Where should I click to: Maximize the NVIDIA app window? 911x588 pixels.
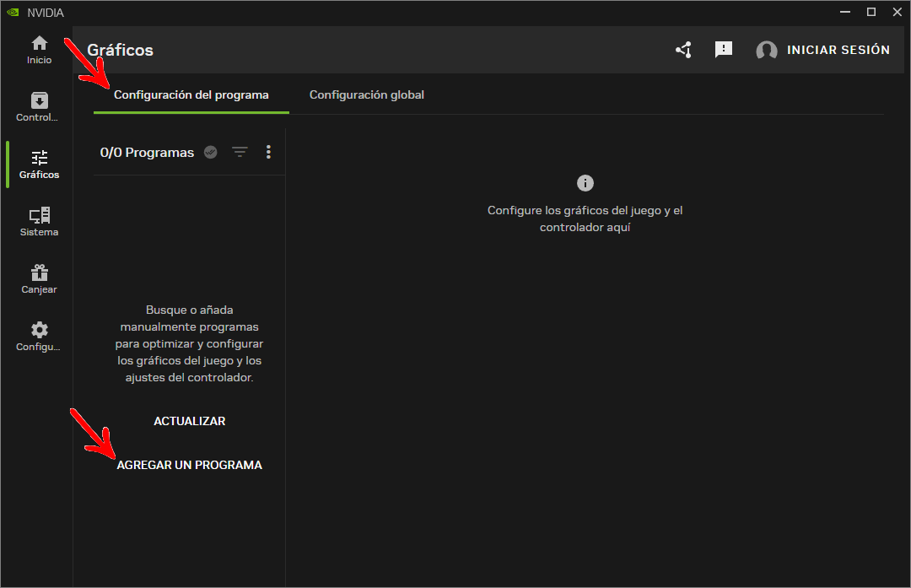(x=871, y=12)
